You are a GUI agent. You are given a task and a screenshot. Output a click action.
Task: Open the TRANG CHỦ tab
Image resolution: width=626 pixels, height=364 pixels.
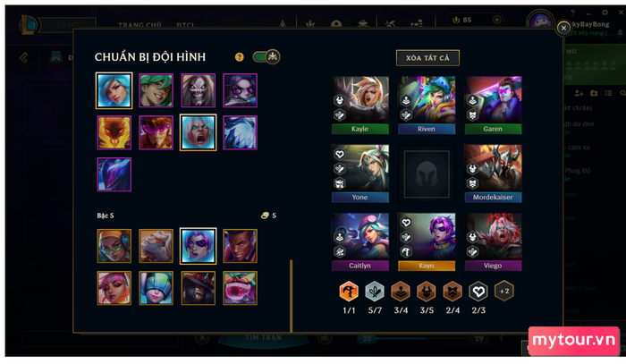(x=140, y=25)
